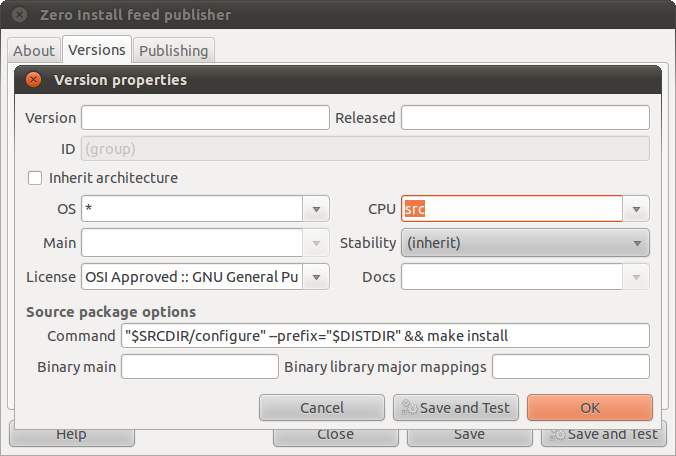Click Help button in main window
676x456 pixels.
point(72,437)
